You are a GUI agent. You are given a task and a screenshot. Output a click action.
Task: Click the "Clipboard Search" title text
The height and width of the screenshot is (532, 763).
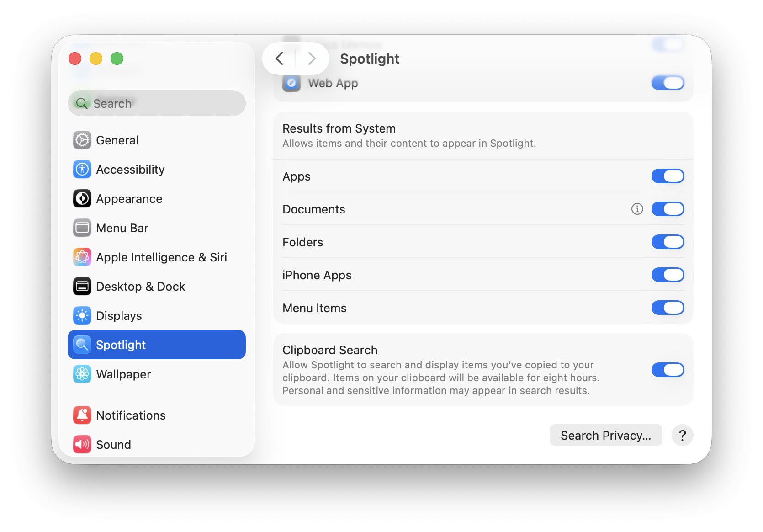coord(330,350)
